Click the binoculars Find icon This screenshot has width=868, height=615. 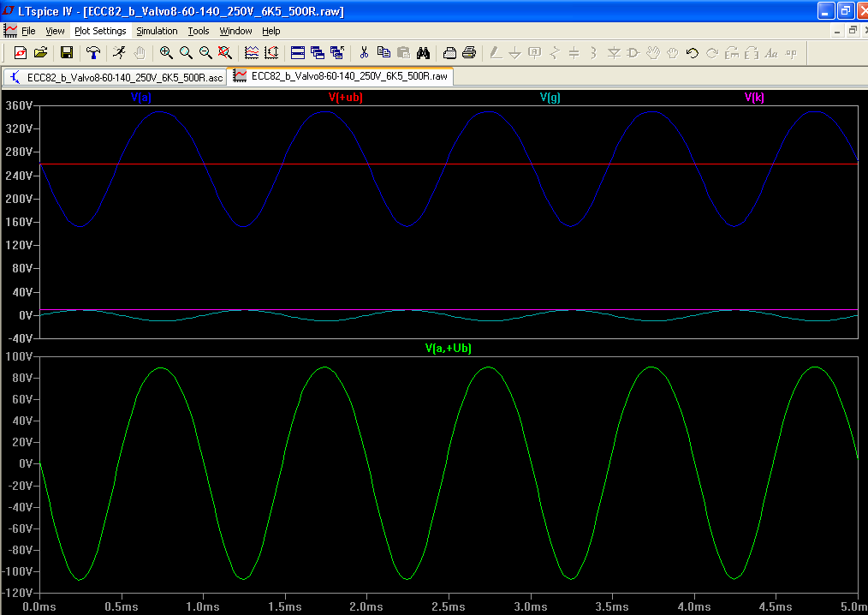[423, 53]
